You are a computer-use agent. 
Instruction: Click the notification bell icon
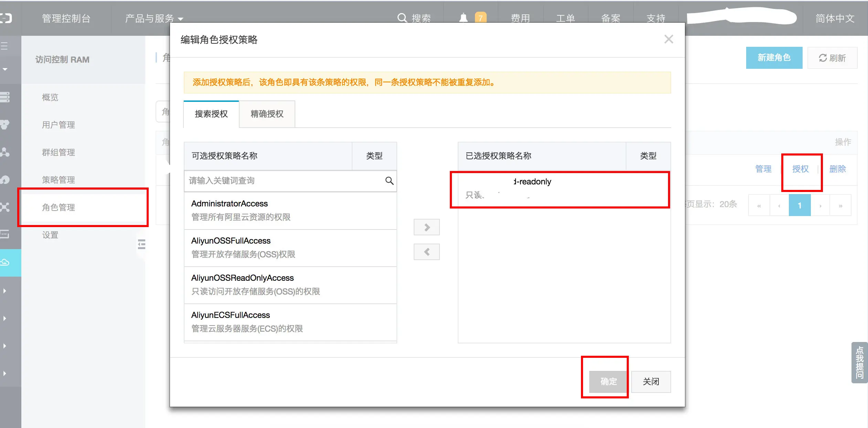pyautogui.click(x=464, y=18)
